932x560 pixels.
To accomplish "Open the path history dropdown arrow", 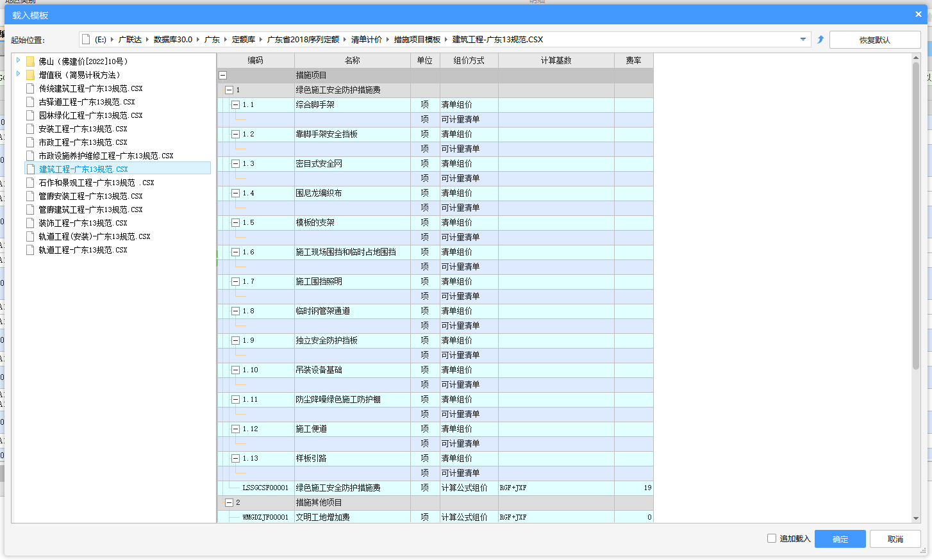I will point(803,40).
